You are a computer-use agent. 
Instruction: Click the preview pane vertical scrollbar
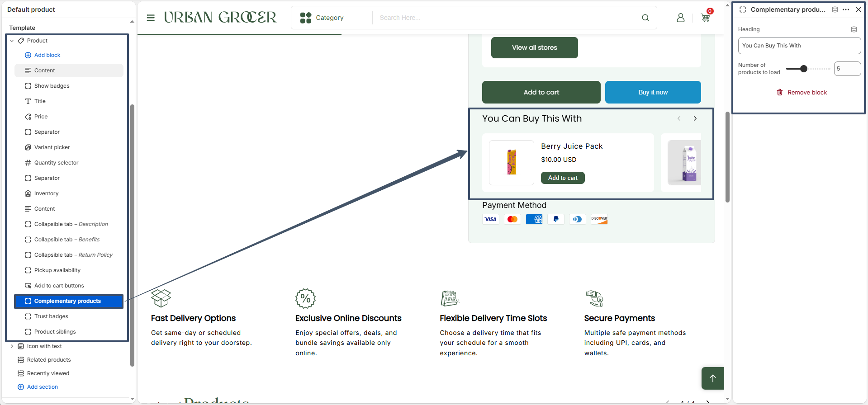727,157
